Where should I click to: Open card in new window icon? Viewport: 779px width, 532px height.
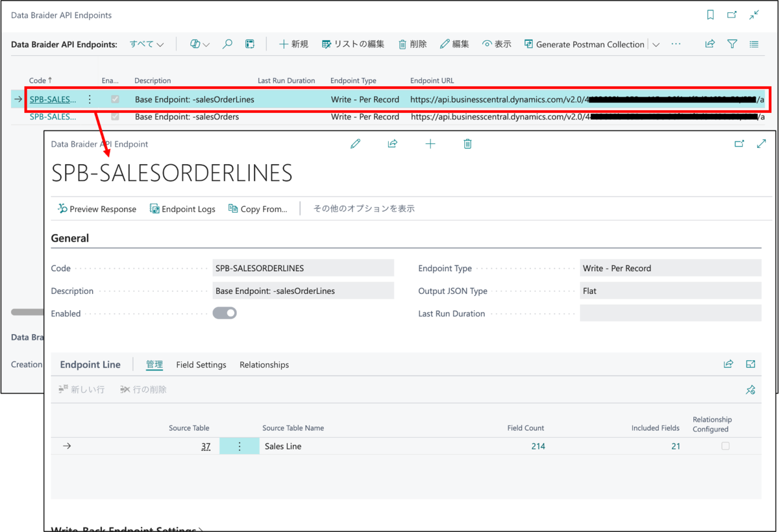click(739, 144)
